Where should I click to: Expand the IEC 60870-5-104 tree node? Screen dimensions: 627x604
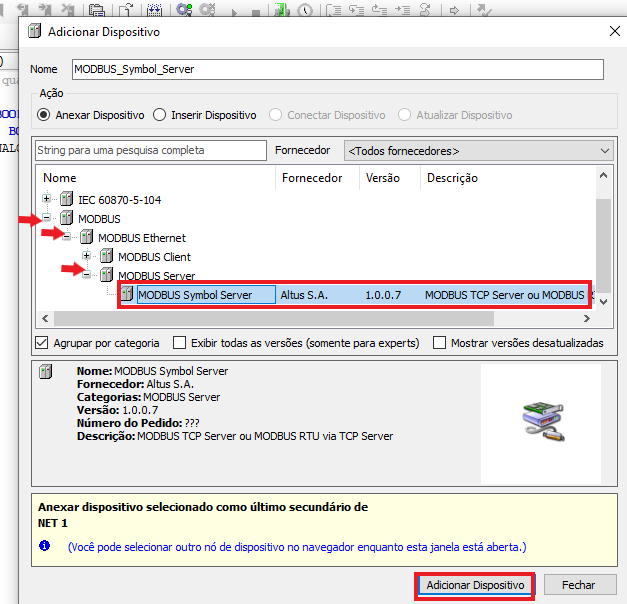pyautogui.click(x=46, y=199)
